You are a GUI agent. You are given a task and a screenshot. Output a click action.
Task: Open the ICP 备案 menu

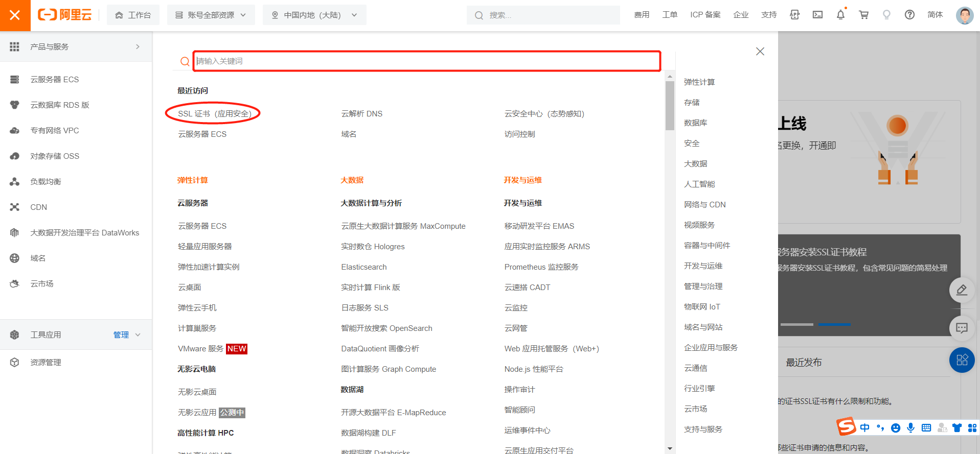pos(705,15)
